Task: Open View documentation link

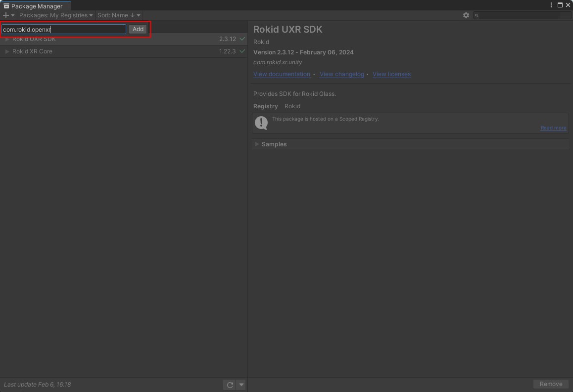Action: (x=282, y=74)
